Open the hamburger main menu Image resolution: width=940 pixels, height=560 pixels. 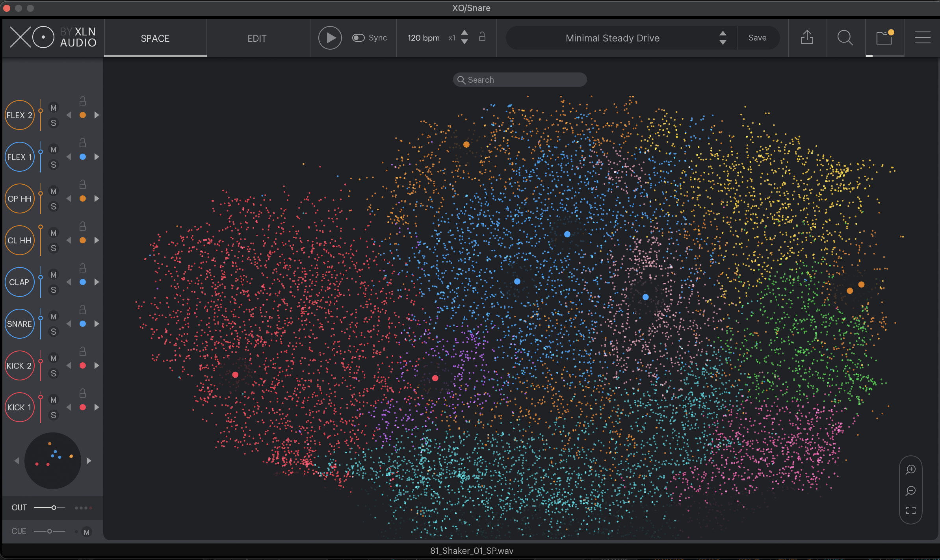tap(922, 38)
